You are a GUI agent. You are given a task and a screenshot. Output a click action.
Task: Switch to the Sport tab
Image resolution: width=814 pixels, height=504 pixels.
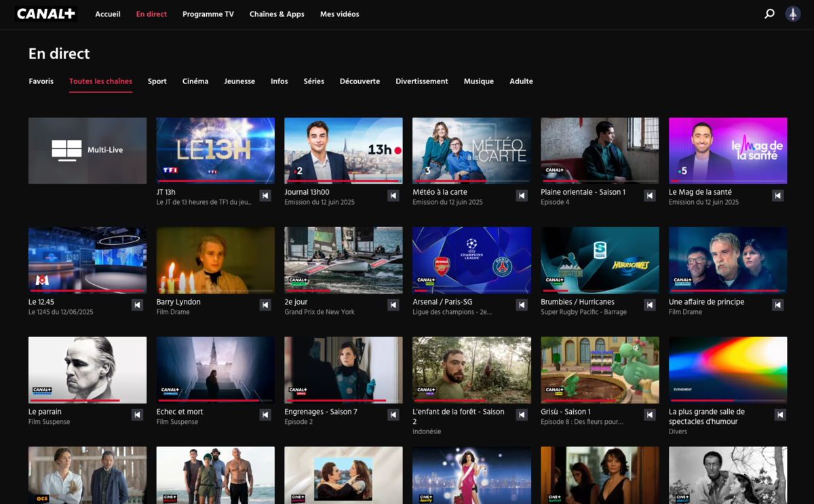tap(157, 81)
